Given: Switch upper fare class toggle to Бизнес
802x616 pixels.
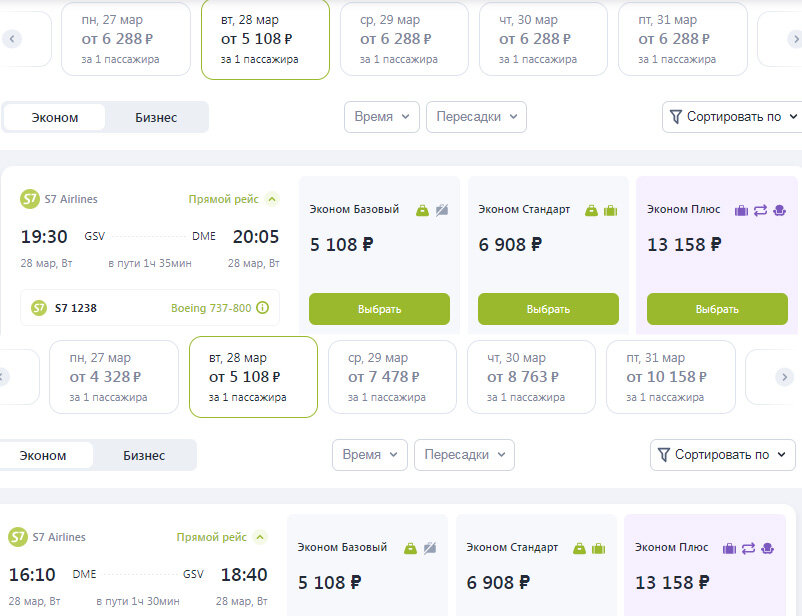Looking at the screenshot, I should point(156,117).
